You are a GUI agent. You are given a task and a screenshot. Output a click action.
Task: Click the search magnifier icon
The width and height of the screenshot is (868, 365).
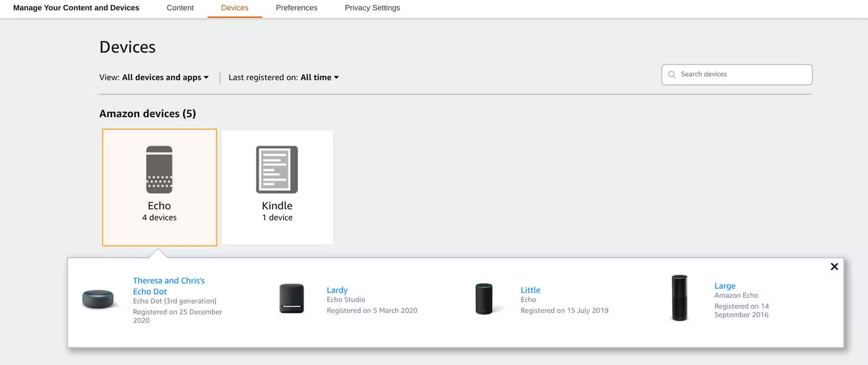click(x=672, y=75)
